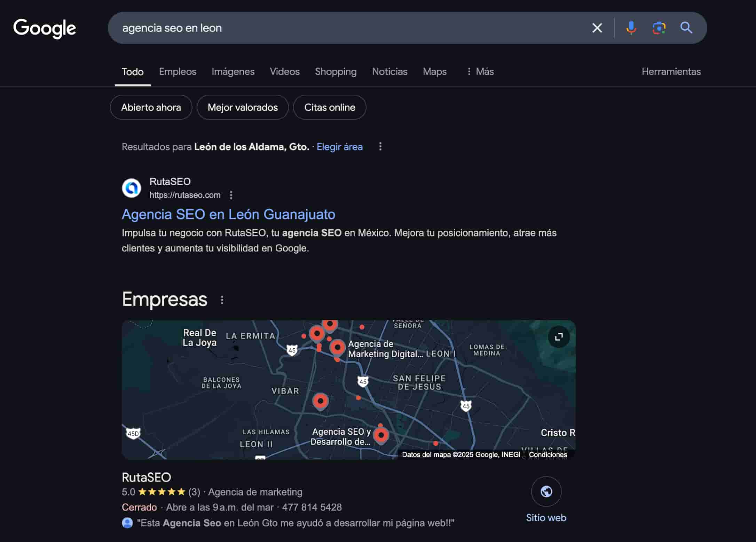Click the five-star rating of RutaSEO
The height and width of the screenshot is (542, 756).
point(162,492)
